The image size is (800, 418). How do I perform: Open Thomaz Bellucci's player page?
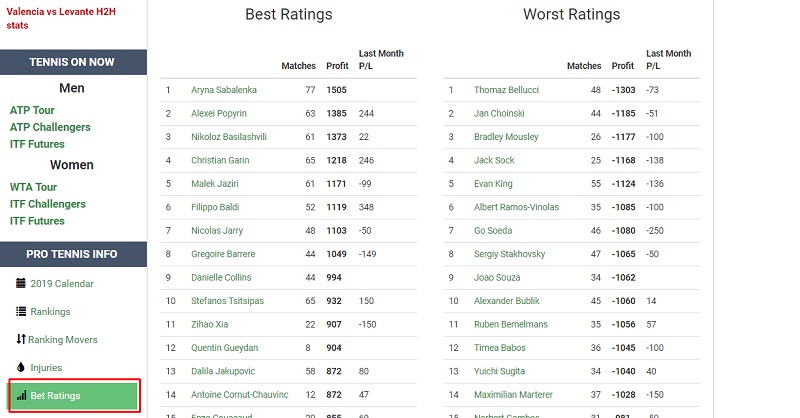[506, 90]
